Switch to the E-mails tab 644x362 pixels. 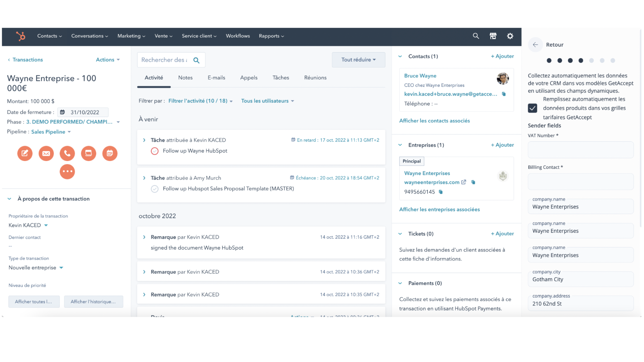pos(216,78)
